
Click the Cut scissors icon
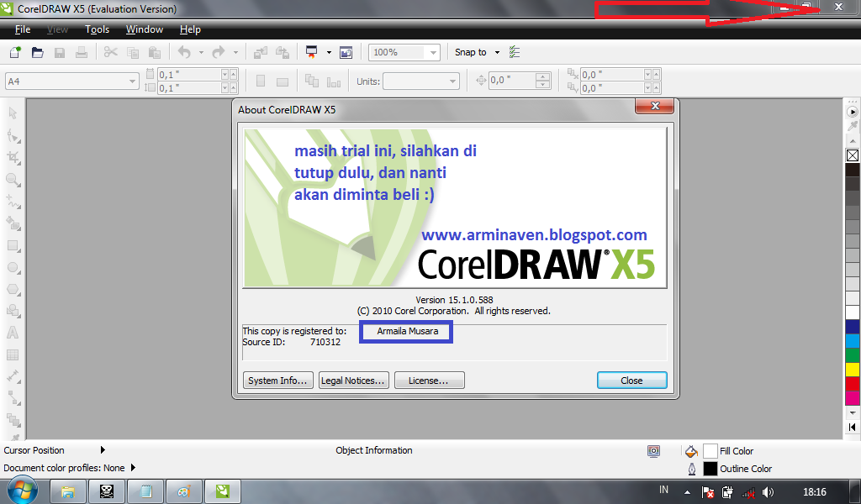tap(110, 52)
